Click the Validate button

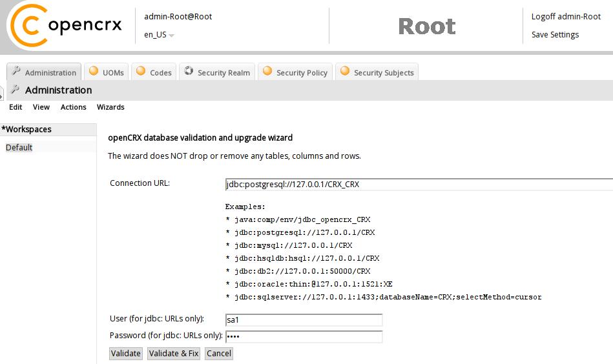(125, 354)
